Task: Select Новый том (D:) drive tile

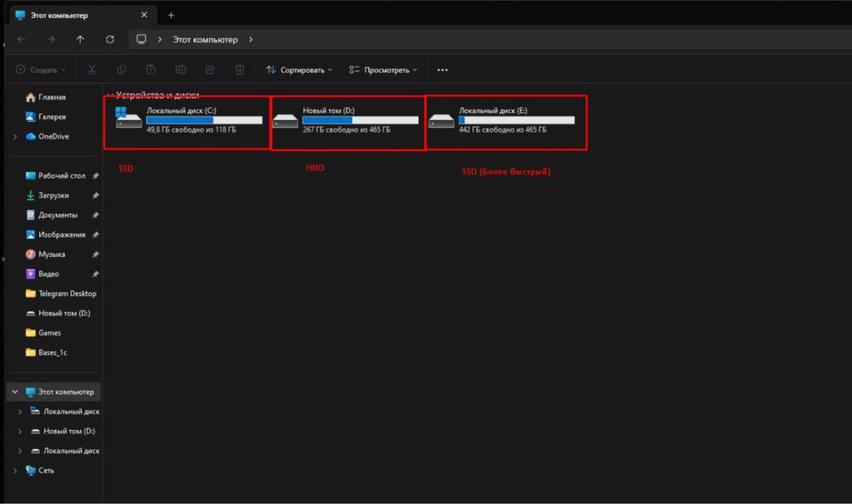Action: pos(348,123)
